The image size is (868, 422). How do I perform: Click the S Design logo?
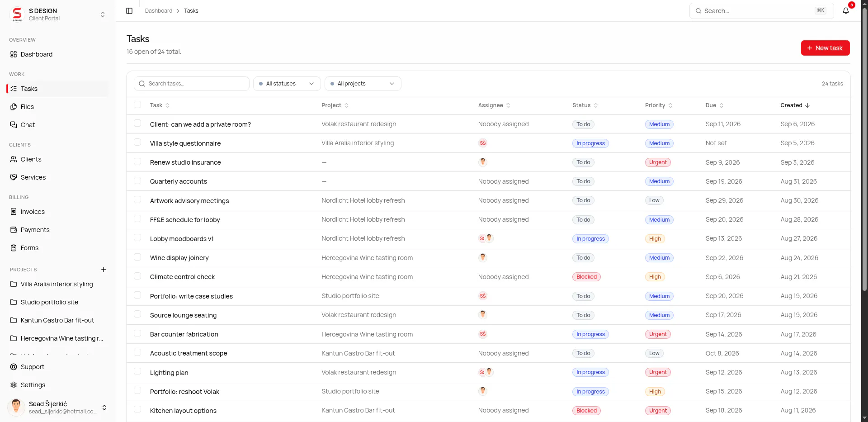coord(17,14)
